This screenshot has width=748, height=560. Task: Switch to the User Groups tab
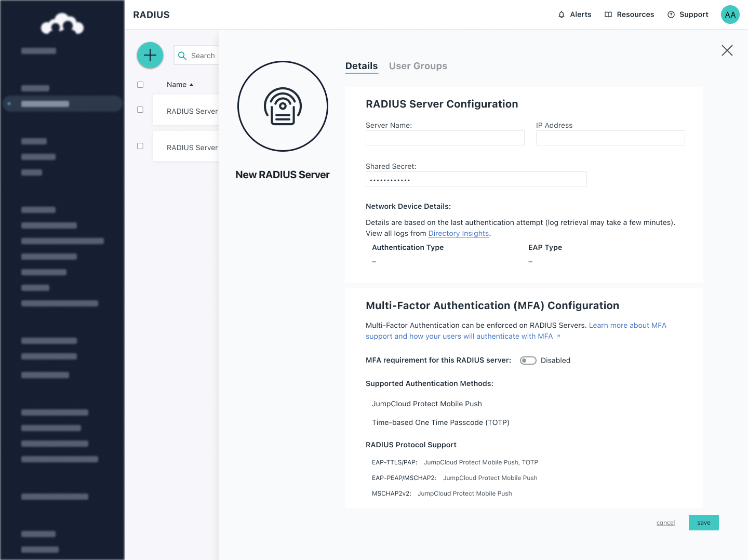418,66
